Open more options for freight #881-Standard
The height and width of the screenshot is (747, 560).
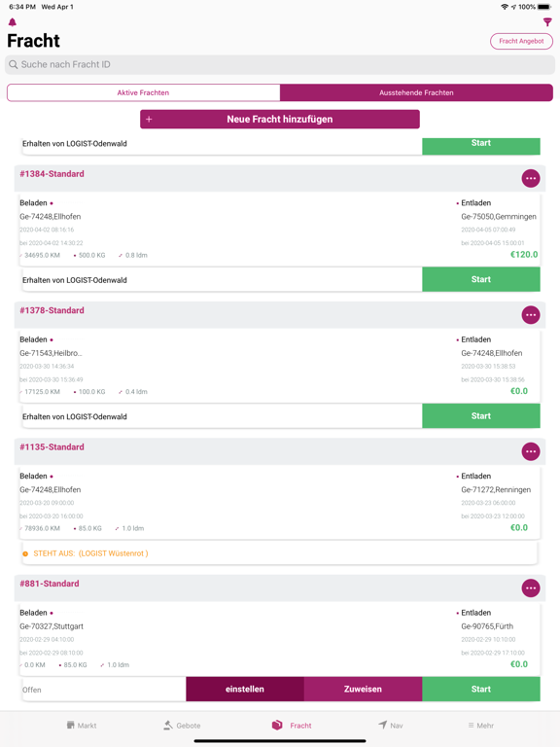pos(531,588)
